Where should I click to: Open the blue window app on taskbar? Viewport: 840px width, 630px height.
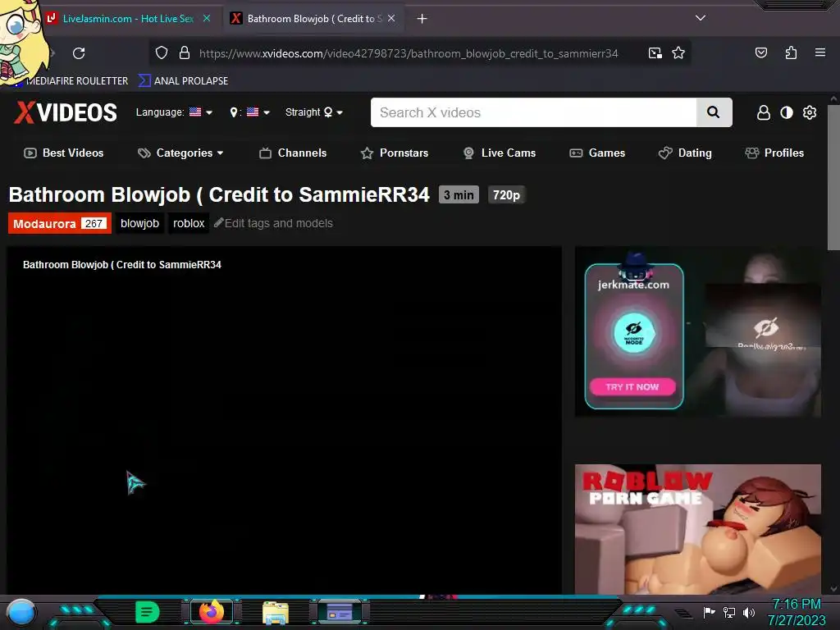tap(339, 612)
